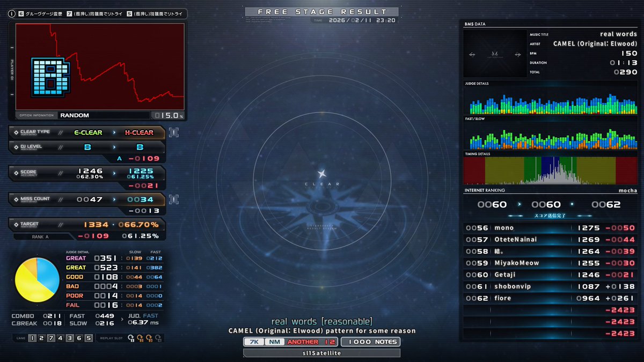Click the grayed replay slot 4 icon
The image size is (644, 362).
(x=158, y=338)
